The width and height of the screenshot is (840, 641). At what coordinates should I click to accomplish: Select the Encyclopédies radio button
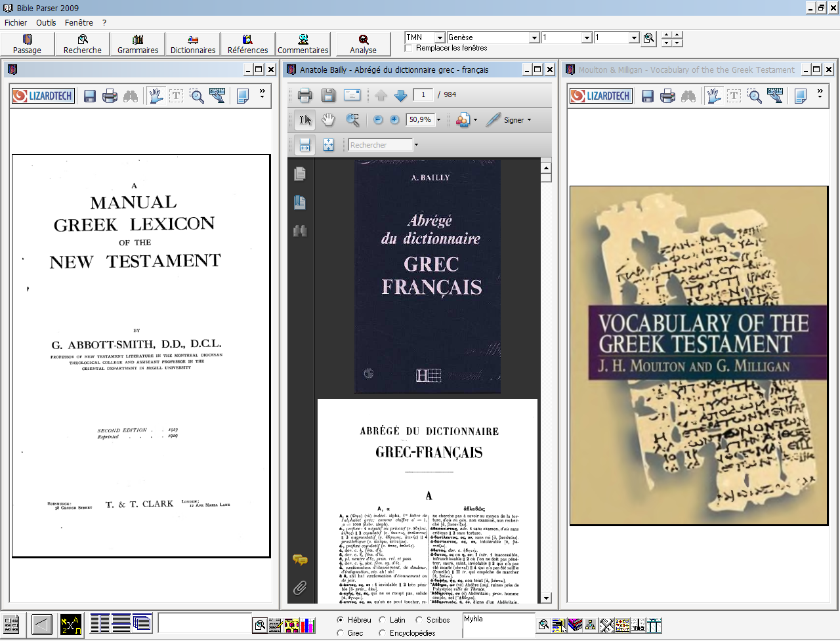(383, 633)
